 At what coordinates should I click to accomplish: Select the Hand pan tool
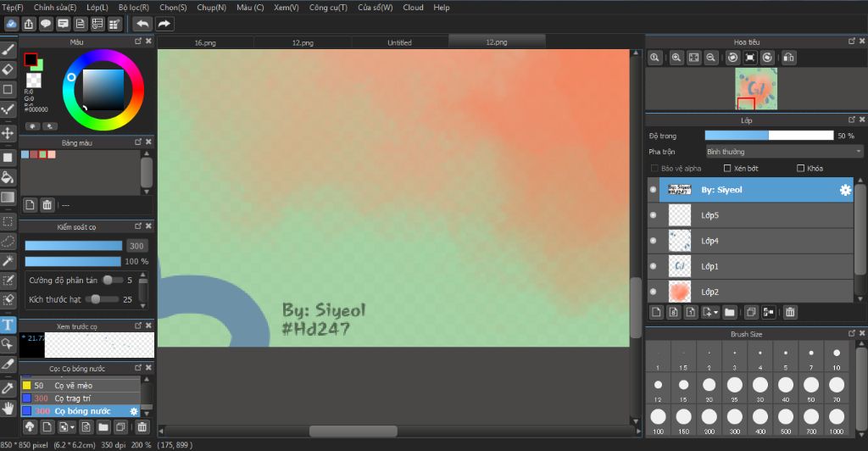(x=8, y=409)
